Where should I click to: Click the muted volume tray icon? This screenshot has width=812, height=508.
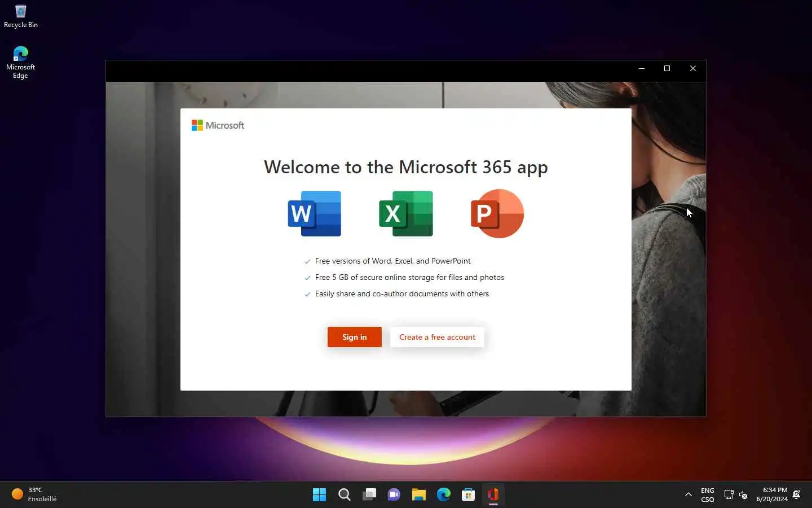click(x=743, y=495)
